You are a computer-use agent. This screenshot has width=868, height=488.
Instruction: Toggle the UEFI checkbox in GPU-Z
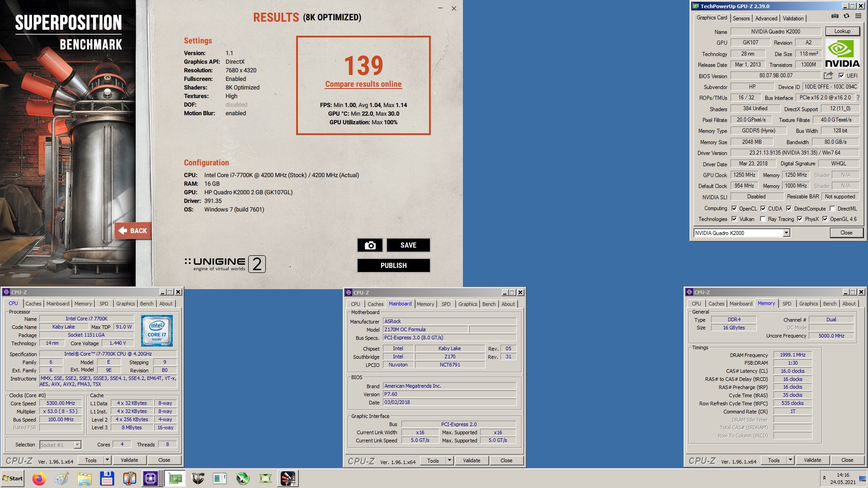point(841,76)
